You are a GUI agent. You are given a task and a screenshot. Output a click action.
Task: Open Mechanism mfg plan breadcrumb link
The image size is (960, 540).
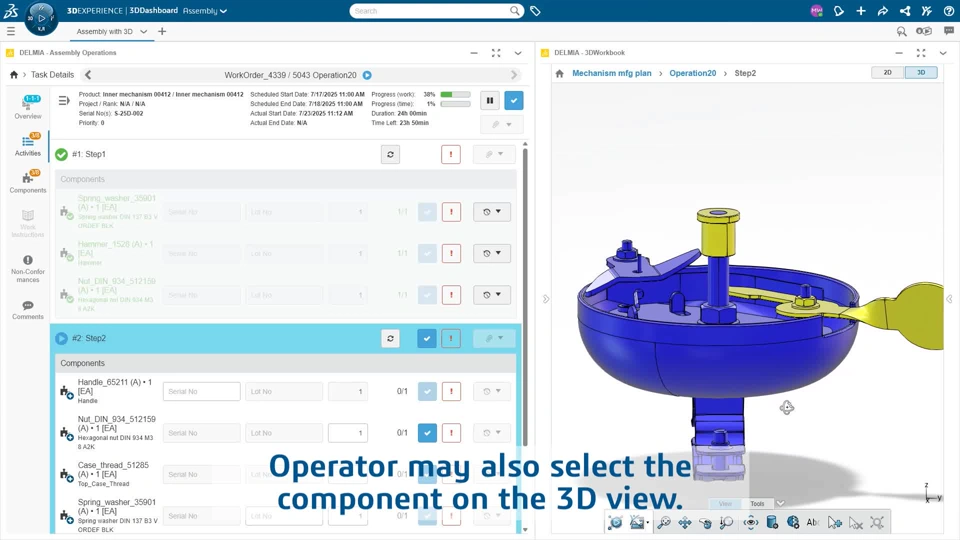611,73
